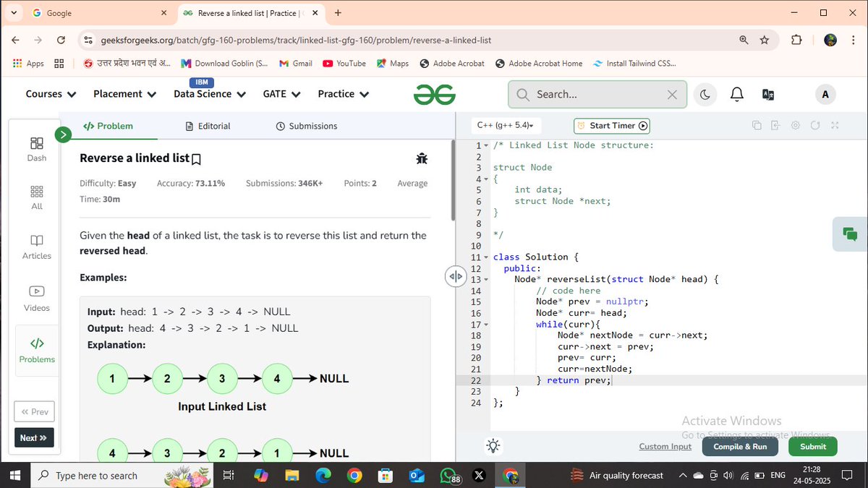Screen dimensions: 868x488
Task: Toggle dark mode moon icon
Action: [x=705, y=95]
